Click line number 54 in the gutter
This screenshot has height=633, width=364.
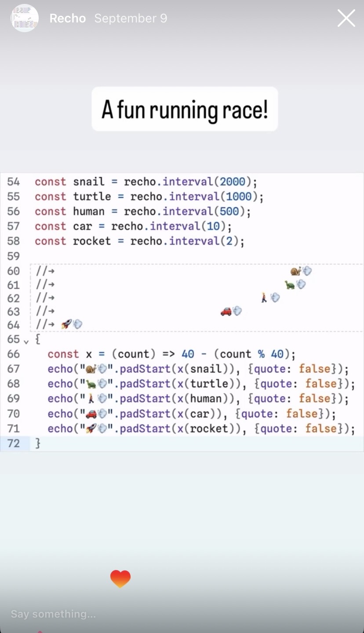(14, 182)
